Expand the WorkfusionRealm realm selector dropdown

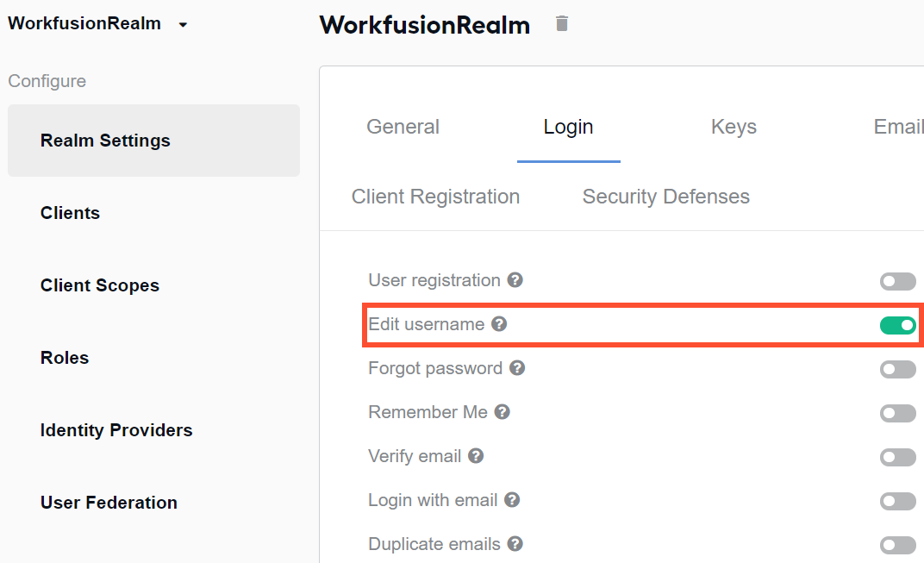tap(97, 23)
